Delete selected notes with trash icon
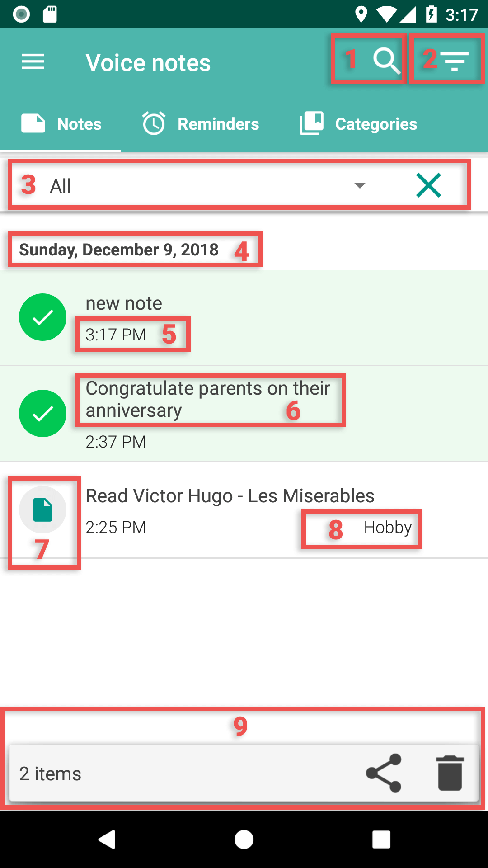The height and width of the screenshot is (868, 488). 450,773
